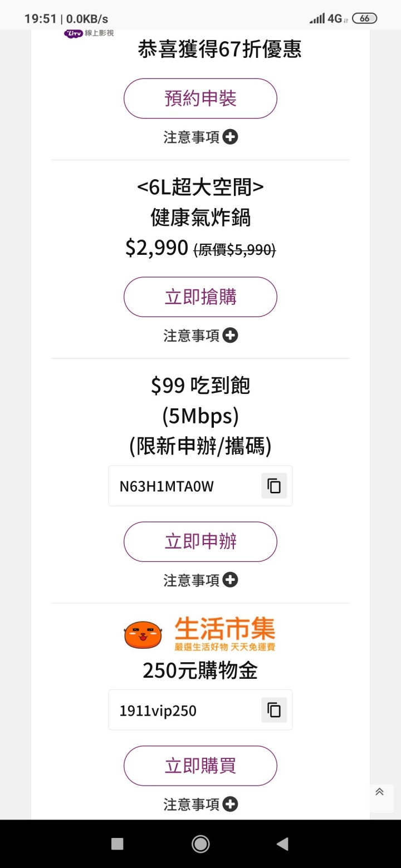Tap the Android back triangle
This screenshot has height=868, width=401.
(x=282, y=844)
